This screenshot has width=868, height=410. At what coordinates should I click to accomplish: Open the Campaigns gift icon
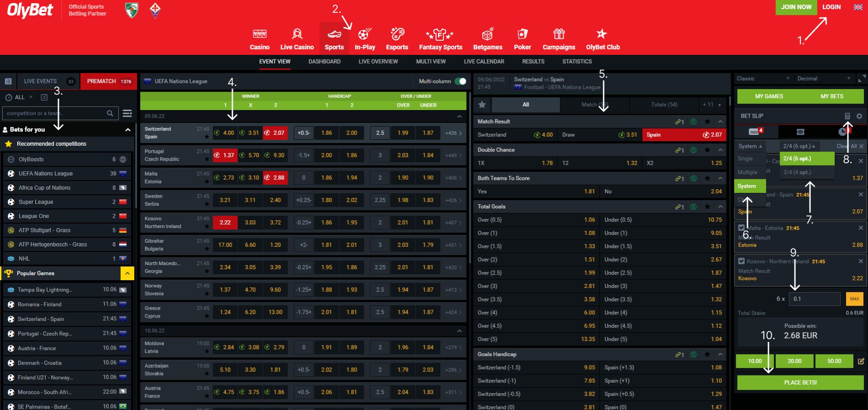[x=558, y=34]
